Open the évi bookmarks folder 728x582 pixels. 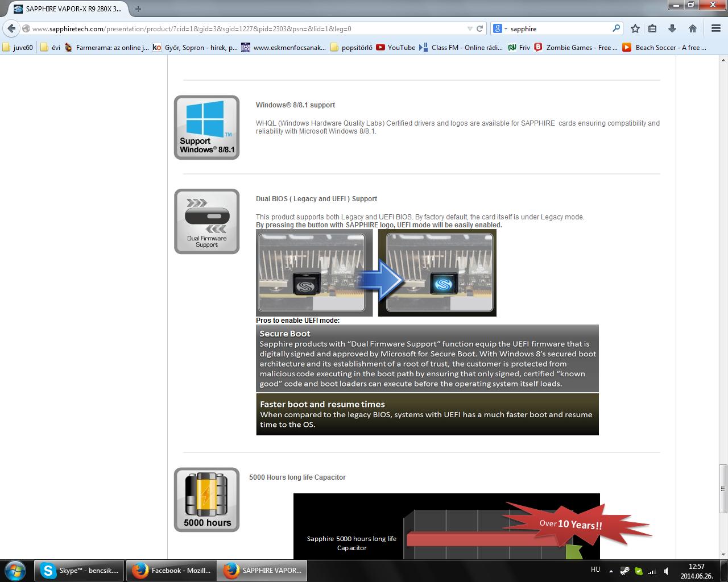coord(50,48)
